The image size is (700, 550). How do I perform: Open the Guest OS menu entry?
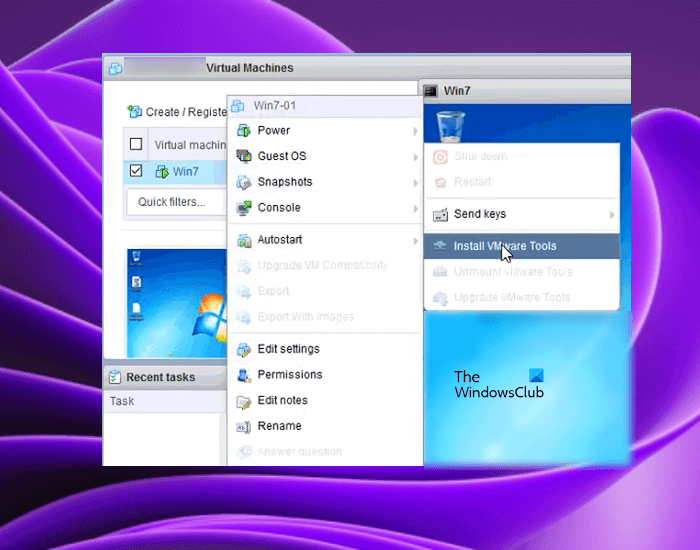pos(325,156)
